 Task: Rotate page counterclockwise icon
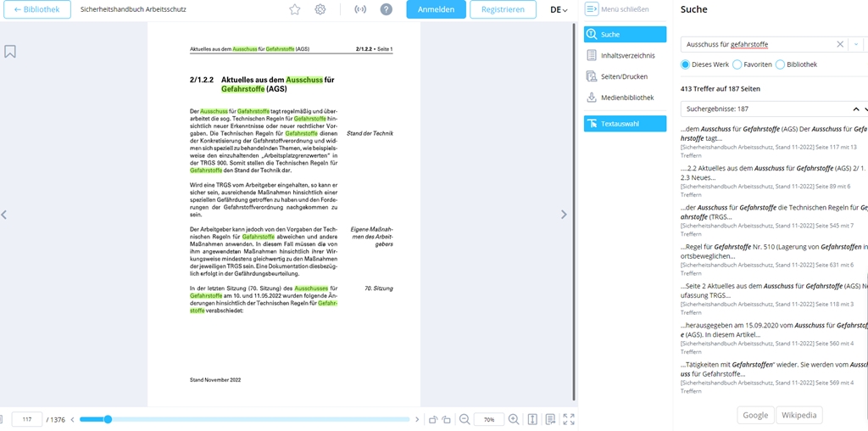coord(433,419)
